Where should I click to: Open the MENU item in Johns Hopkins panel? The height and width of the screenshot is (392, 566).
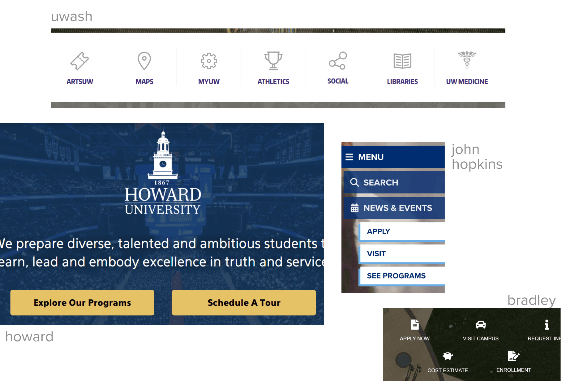393,157
